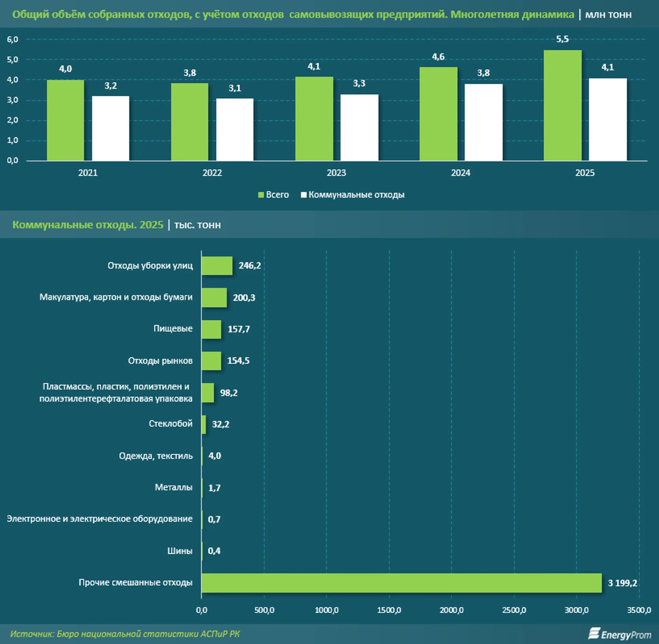Click the green total bar for 2024
The height and width of the screenshot is (644, 659).
tap(438, 114)
